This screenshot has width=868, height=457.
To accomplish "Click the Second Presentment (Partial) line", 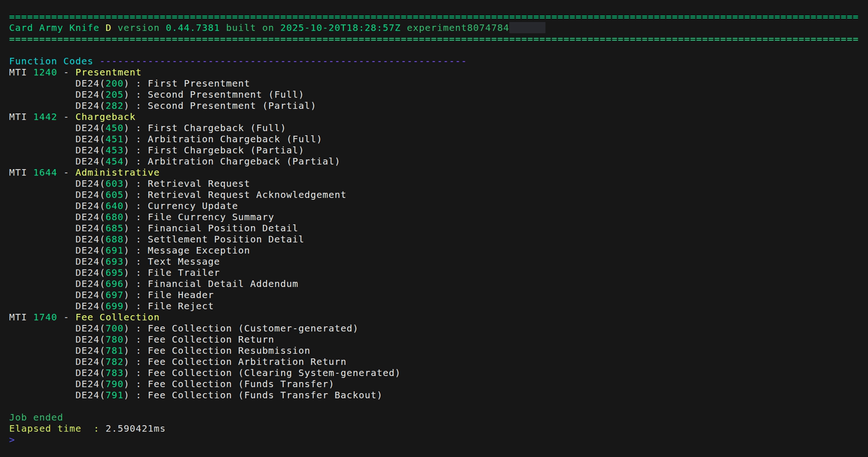I will 195,106.
